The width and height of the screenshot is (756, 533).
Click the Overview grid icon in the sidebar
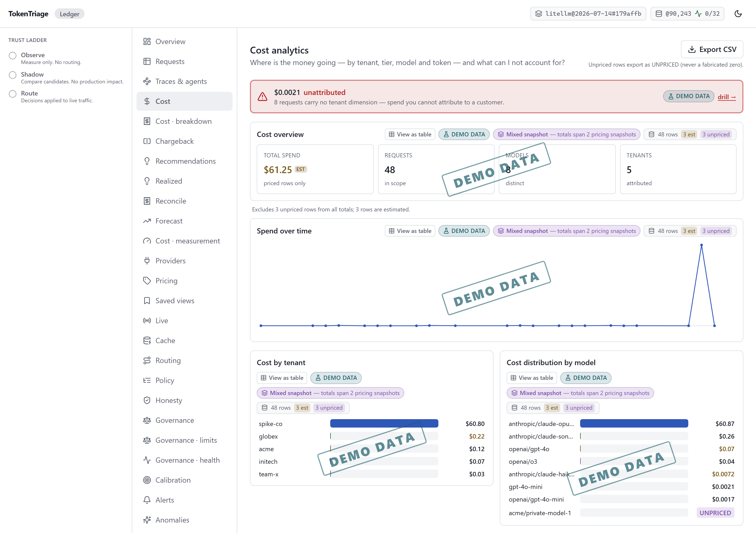point(147,41)
